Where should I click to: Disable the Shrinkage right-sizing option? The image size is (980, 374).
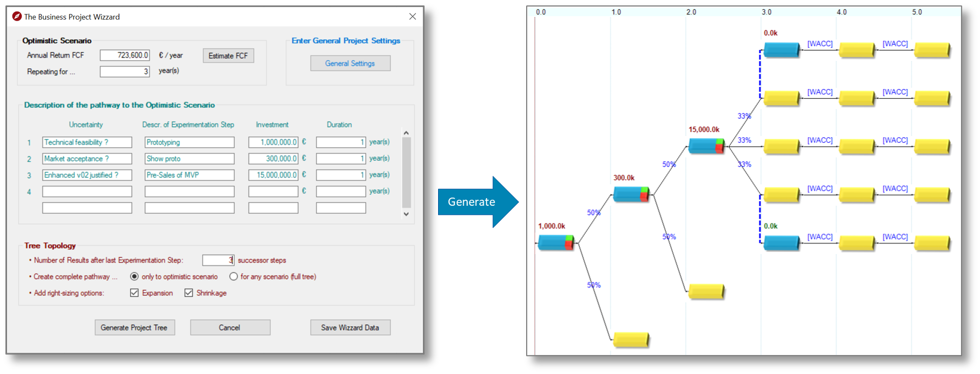[189, 293]
